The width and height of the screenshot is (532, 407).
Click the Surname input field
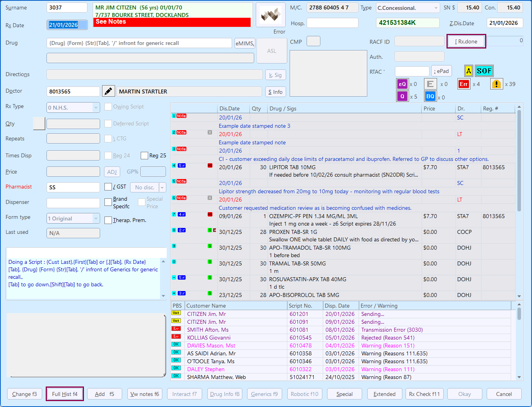[67, 7]
